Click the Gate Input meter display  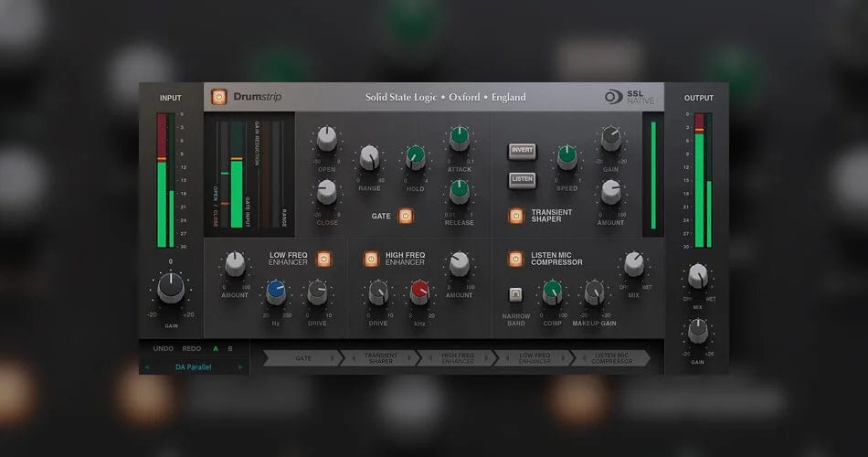[237, 175]
